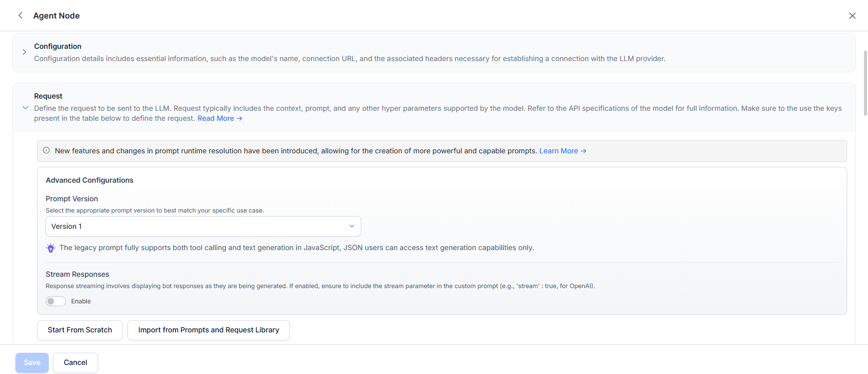Viewport: 868px width, 374px height.
Task: Click the info icon in the new features banner
Action: [x=46, y=151]
